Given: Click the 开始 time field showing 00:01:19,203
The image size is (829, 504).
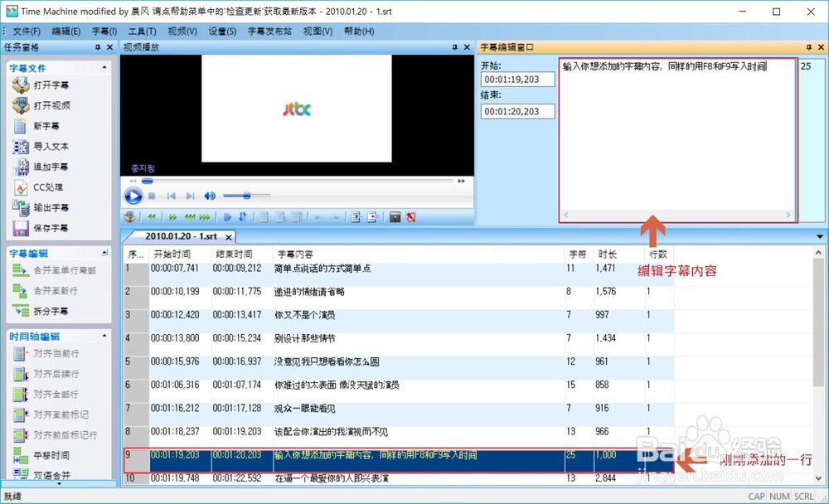Looking at the screenshot, I should [x=516, y=80].
